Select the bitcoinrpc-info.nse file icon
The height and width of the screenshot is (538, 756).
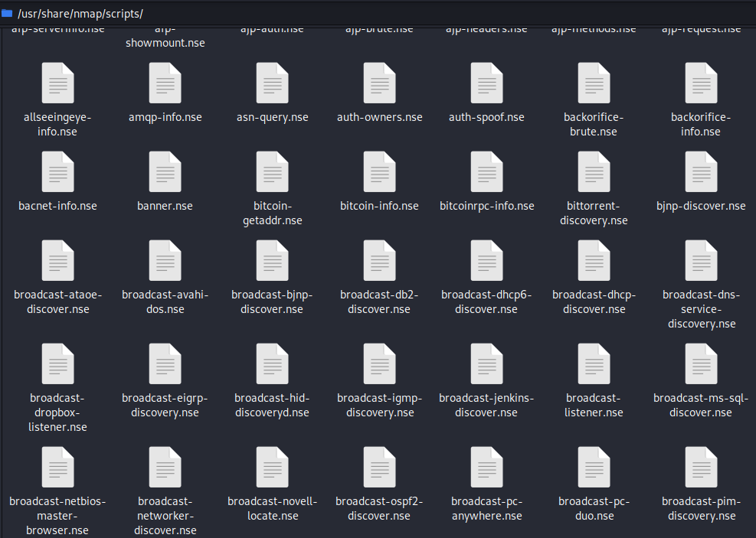click(x=486, y=171)
